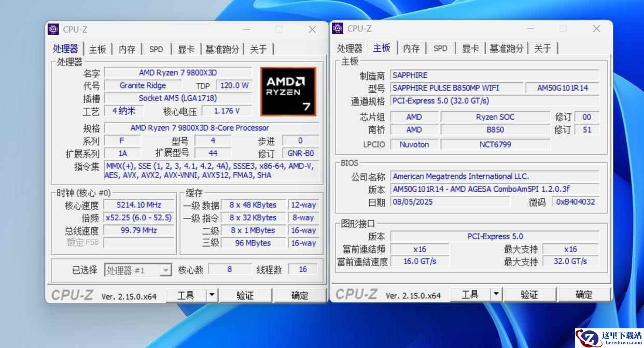Open 基准跑分 tab in left window
Image resolution: width=644 pixels, height=348 pixels.
coord(222,49)
